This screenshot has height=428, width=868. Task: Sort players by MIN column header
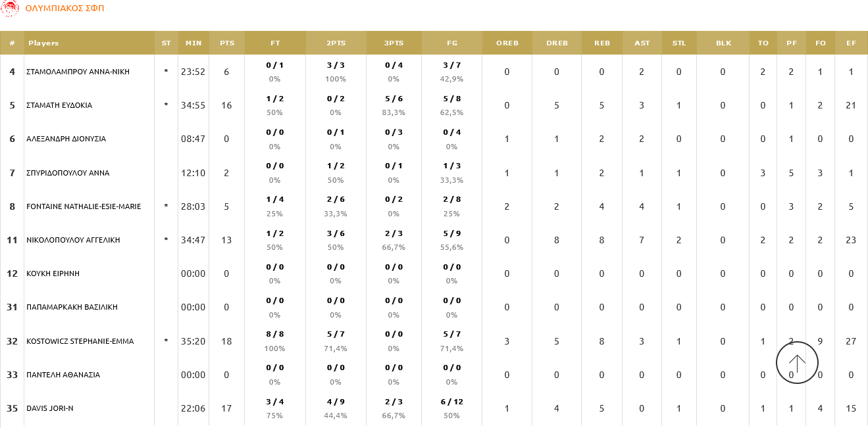193,43
